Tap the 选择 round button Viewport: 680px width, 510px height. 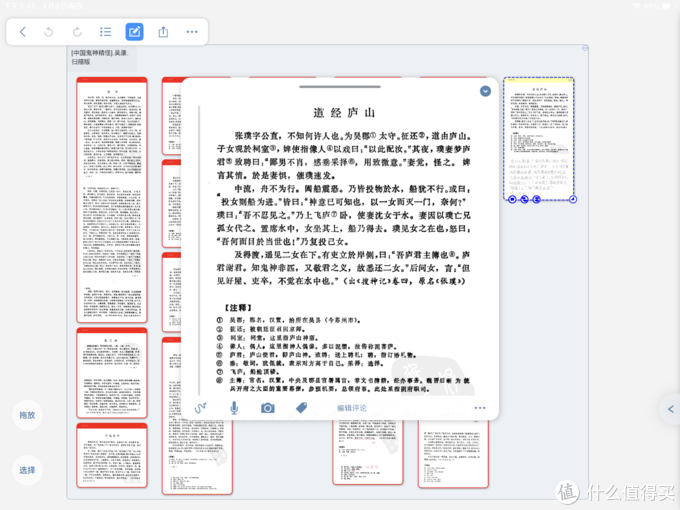click(27, 470)
